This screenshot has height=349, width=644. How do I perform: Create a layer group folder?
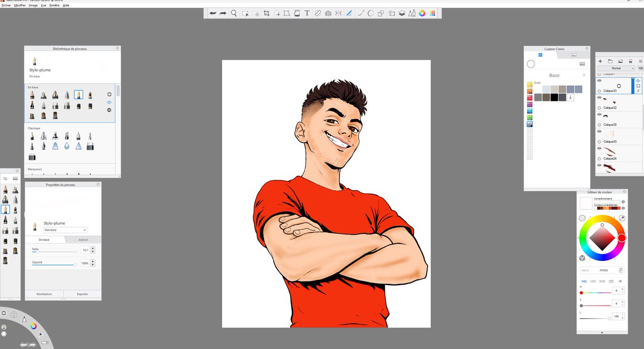(x=610, y=61)
